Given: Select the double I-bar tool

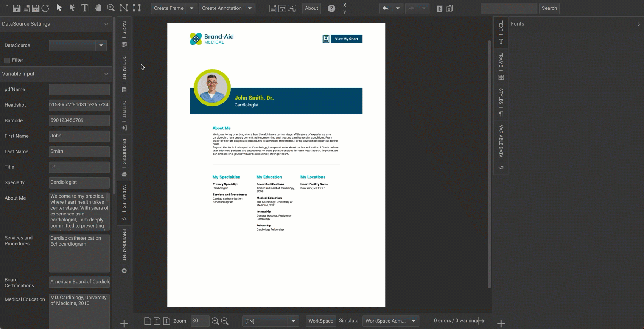Looking at the screenshot, I should click(x=137, y=8).
